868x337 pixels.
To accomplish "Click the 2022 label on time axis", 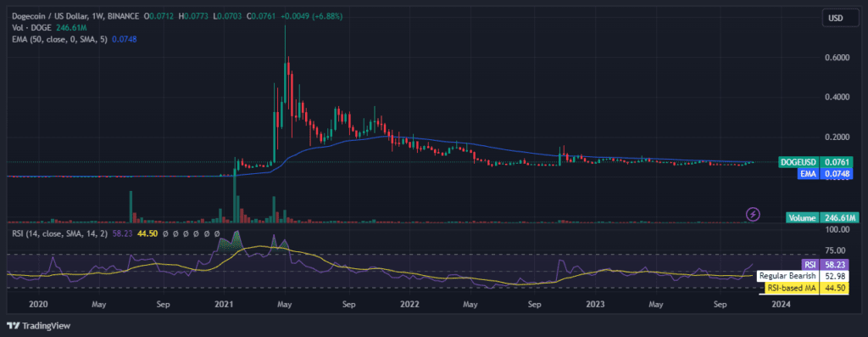I will point(409,304).
